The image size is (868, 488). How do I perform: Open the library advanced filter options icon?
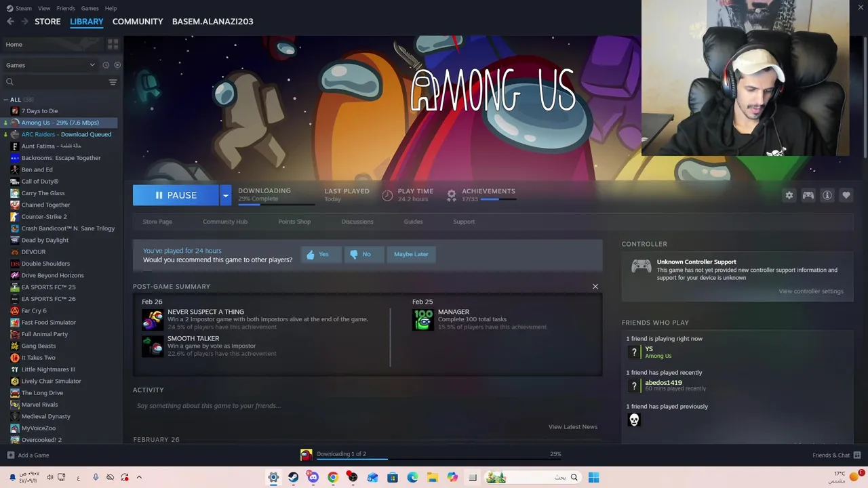(113, 82)
